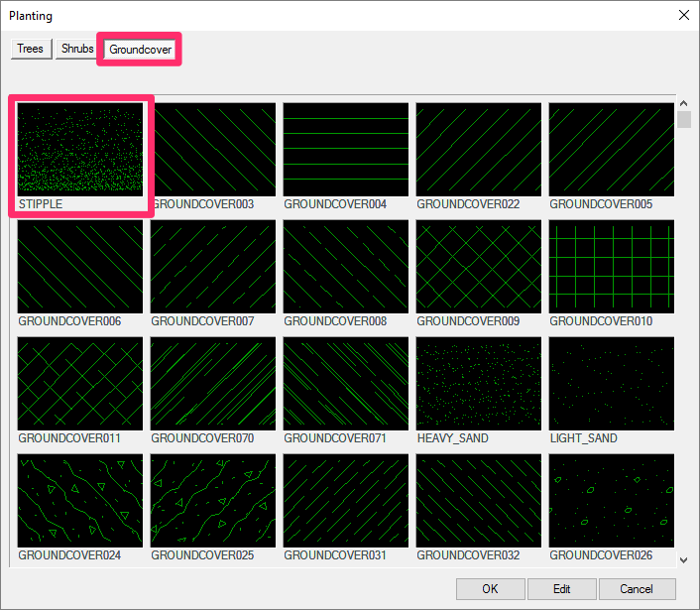This screenshot has width=700, height=610.
Task: Pick the GROUNDCOVER022 diagonal hatch
Action: (479, 150)
